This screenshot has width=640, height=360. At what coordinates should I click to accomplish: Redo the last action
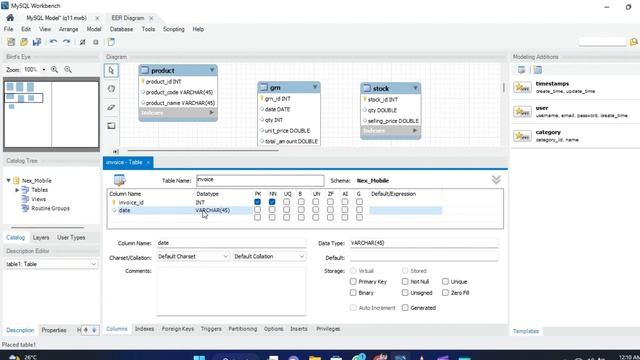tap(67, 42)
